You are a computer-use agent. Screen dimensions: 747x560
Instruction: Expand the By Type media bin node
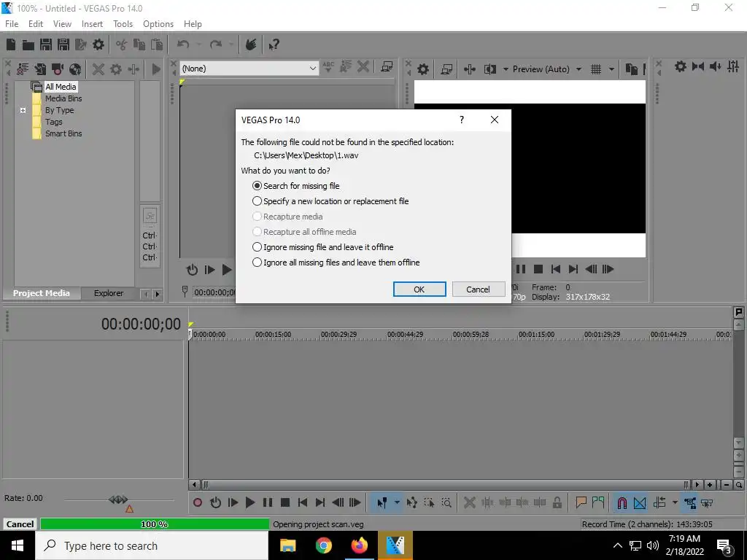tap(23, 111)
